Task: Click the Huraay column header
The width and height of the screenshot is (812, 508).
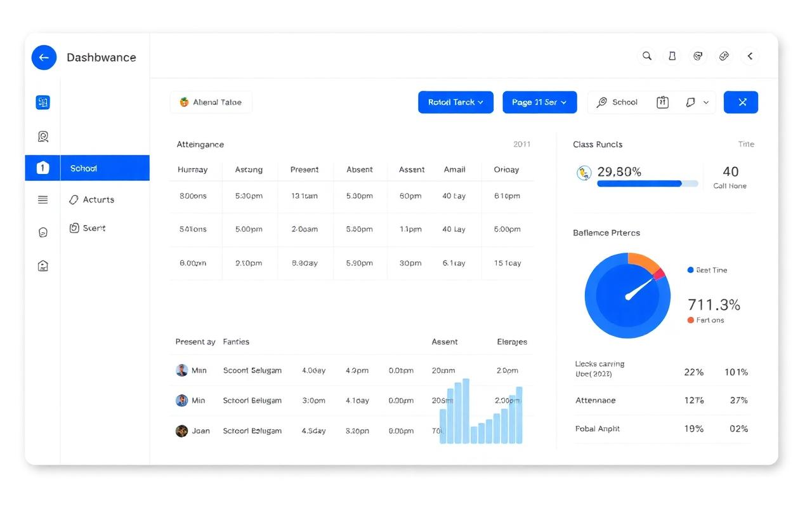Action: coord(192,170)
